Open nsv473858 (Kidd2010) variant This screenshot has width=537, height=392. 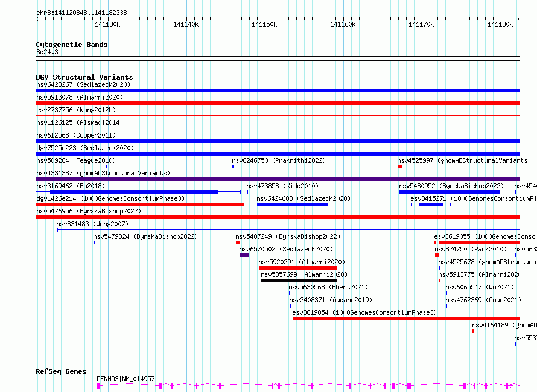coord(282,186)
